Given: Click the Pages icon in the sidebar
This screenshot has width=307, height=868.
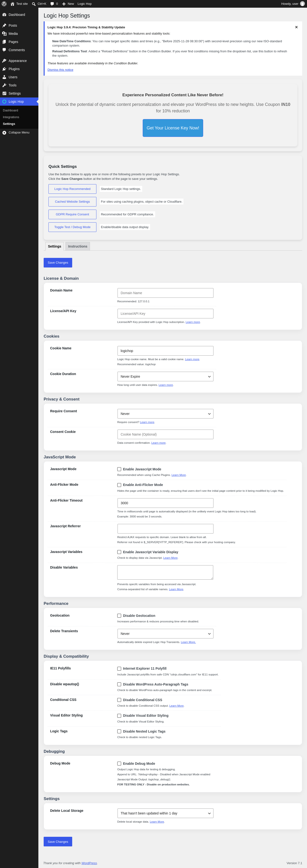Looking at the screenshot, I should click(x=4, y=42).
